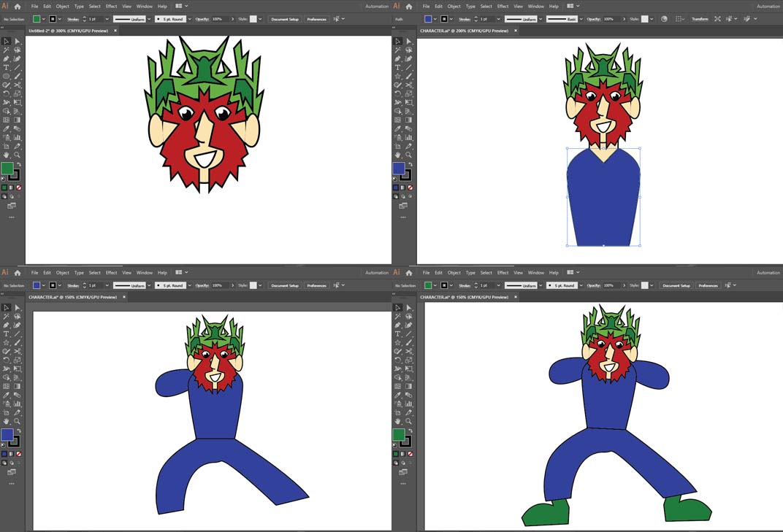
Task: Select the Zoom tool in the Untitled-2 window
Action: (x=18, y=155)
